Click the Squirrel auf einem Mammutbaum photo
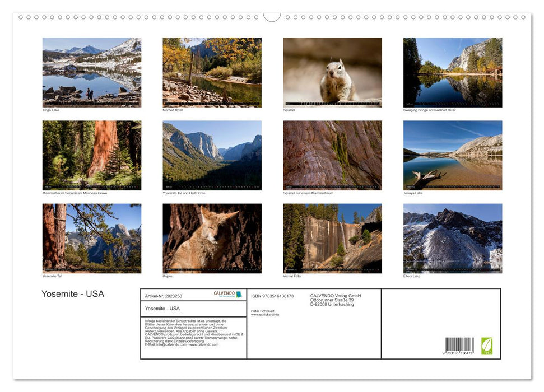 332,155
